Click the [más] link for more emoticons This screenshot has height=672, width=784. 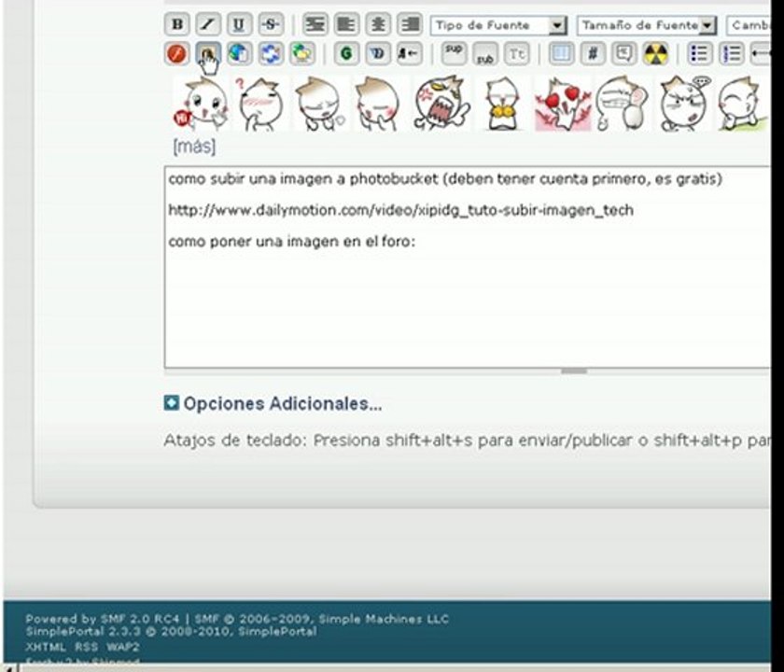pos(194,147)
